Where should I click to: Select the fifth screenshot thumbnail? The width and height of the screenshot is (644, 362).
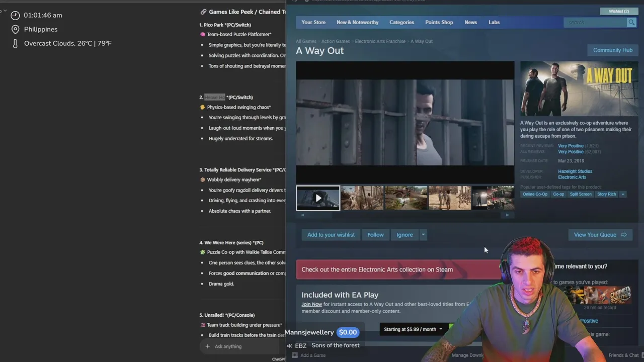tap(493, 198)
